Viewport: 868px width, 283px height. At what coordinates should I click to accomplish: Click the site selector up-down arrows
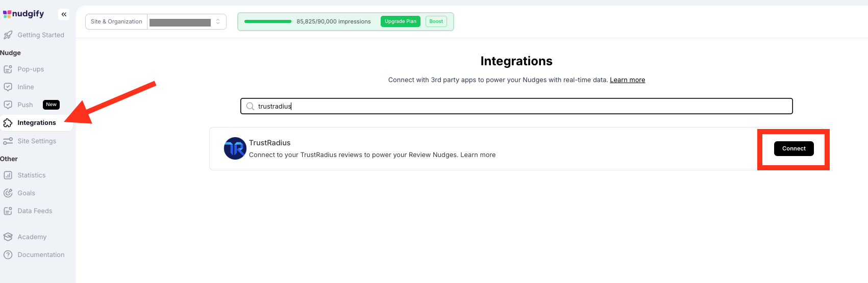pos(218,21)
